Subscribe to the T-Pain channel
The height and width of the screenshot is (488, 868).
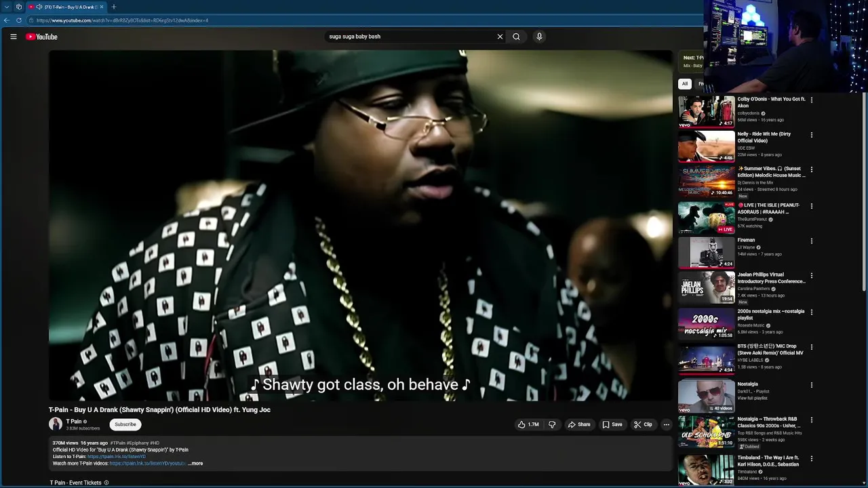pyautogui.click(x=125, y=424)
